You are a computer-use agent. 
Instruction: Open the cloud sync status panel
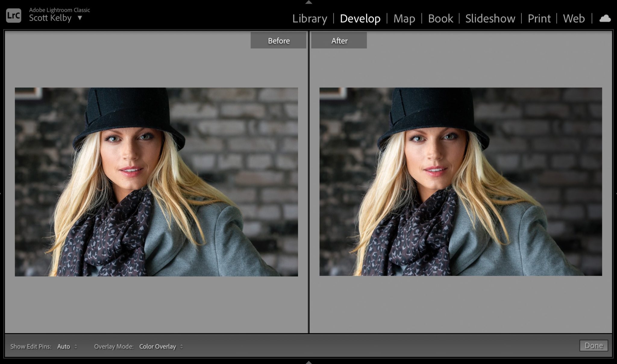pyautogui.click(x=605, y=19)
